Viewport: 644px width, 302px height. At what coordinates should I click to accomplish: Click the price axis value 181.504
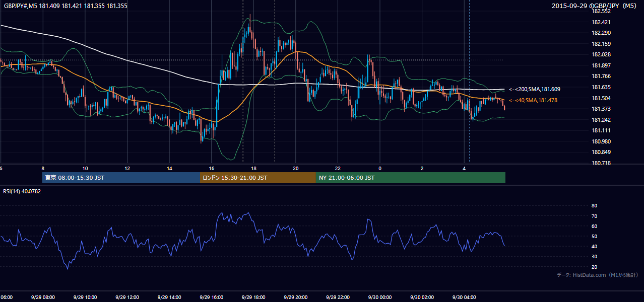(x=601, y=98)
